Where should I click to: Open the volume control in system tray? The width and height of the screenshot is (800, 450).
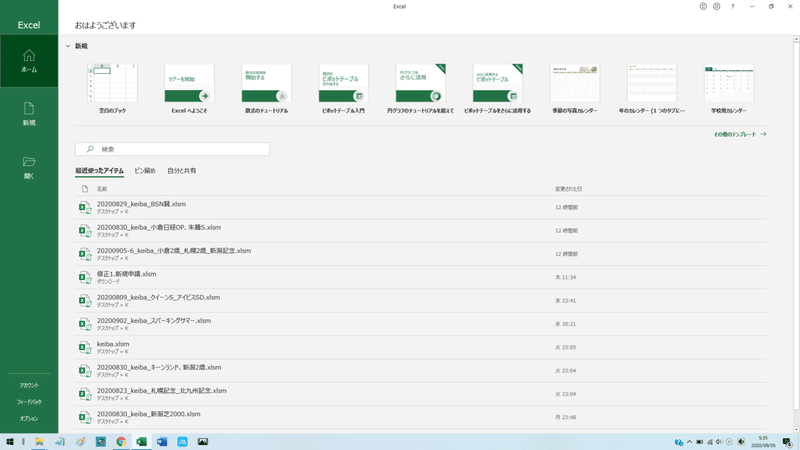coord(719,442)
